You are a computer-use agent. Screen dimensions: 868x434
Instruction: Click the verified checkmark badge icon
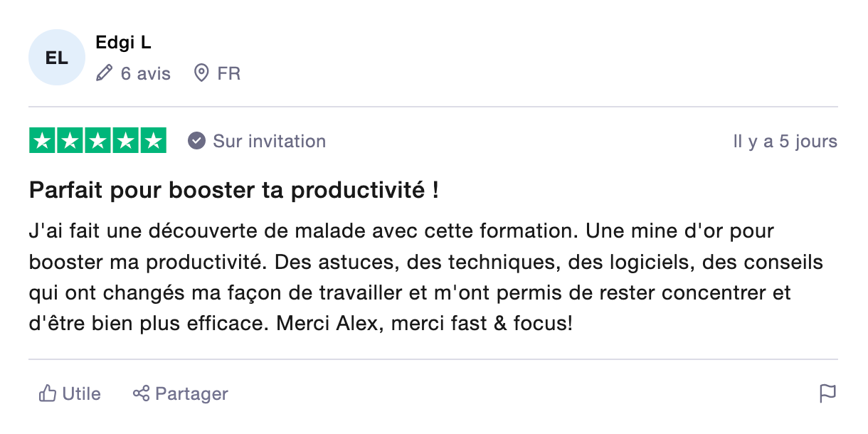click(x=196, y=141)
